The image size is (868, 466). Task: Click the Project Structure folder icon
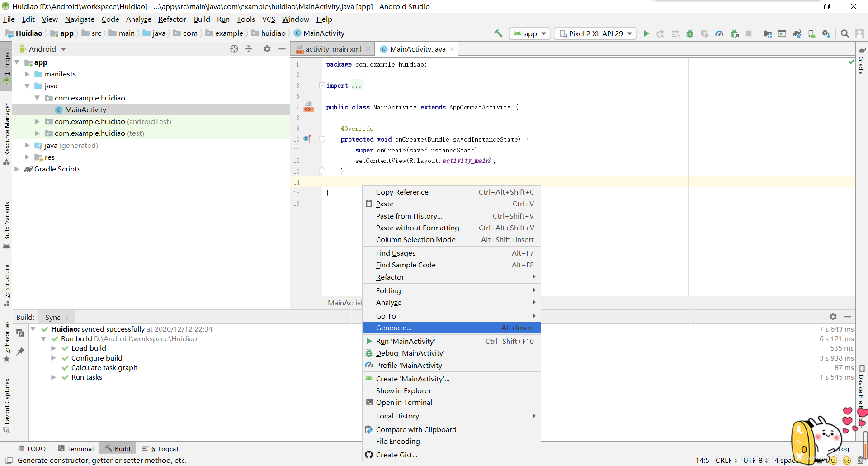click(x=767, y=33)
